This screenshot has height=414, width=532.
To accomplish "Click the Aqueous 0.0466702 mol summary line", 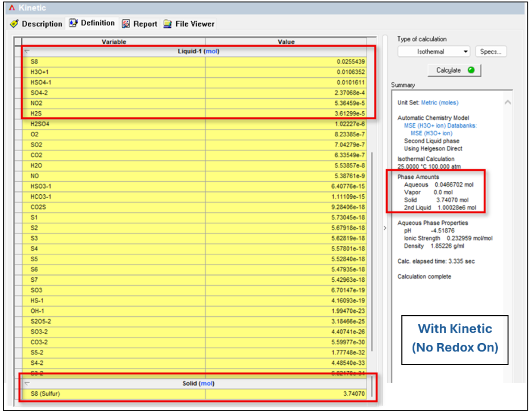I will click(x=438, y=185).
